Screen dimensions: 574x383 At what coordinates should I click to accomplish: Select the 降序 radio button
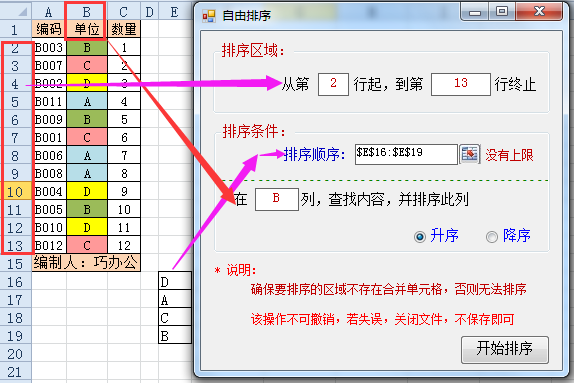[x=492, y=237]
